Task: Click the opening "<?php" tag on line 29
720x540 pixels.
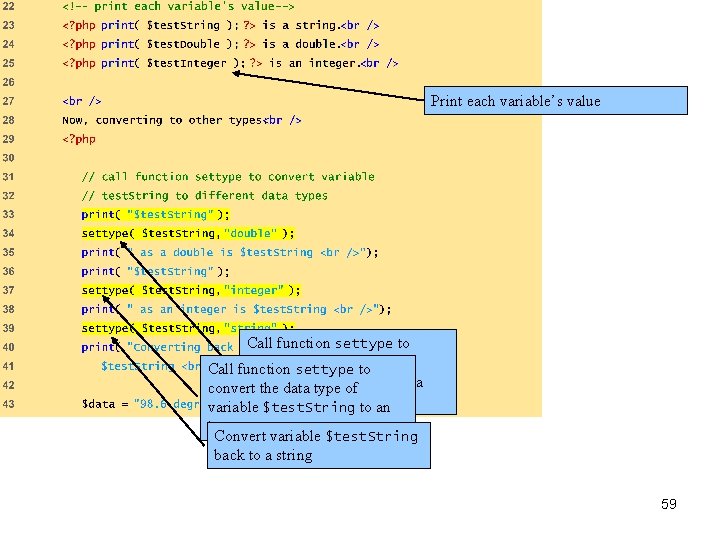Action: click(79, 139)
